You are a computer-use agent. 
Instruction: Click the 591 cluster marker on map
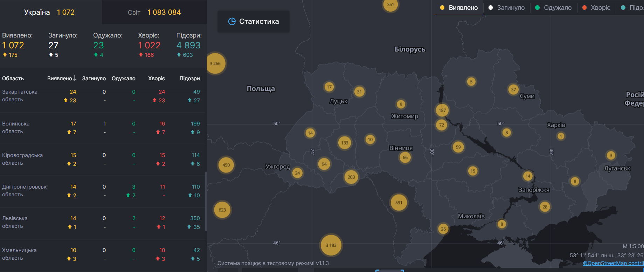coord(399,203)
